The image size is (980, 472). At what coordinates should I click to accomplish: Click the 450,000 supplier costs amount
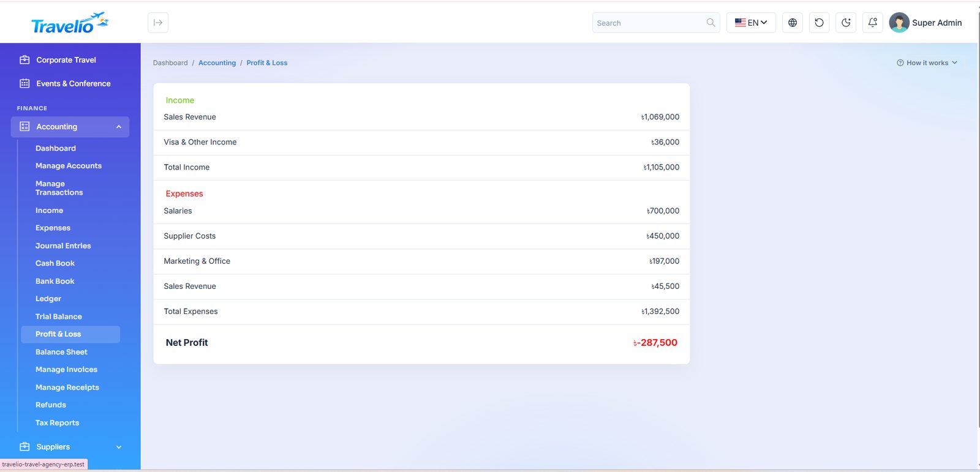(663, 236)
